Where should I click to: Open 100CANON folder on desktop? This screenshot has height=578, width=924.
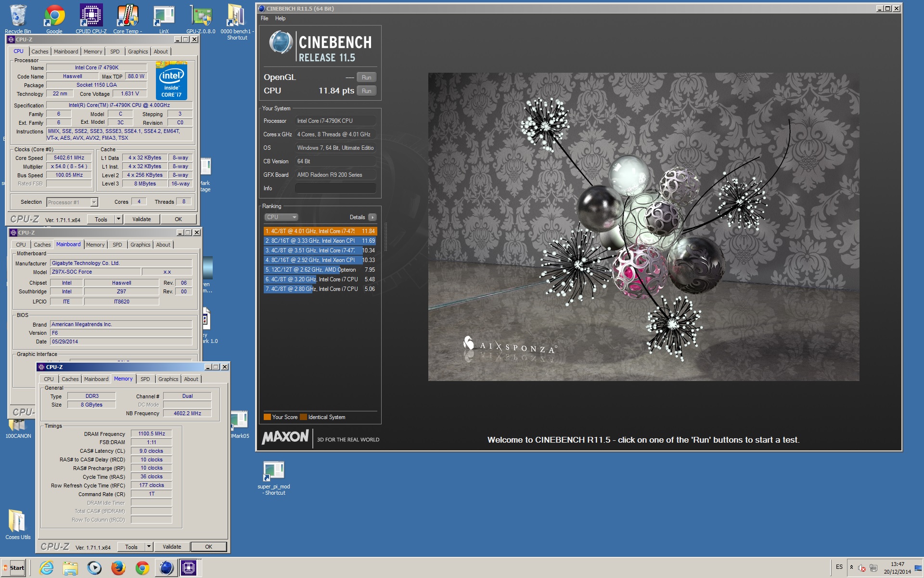18,429
